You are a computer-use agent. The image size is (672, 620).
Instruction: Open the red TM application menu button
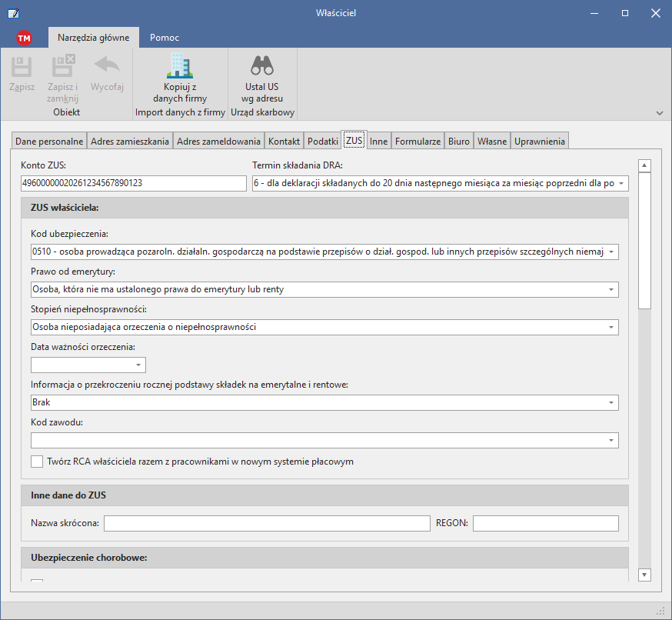(24, 38)
